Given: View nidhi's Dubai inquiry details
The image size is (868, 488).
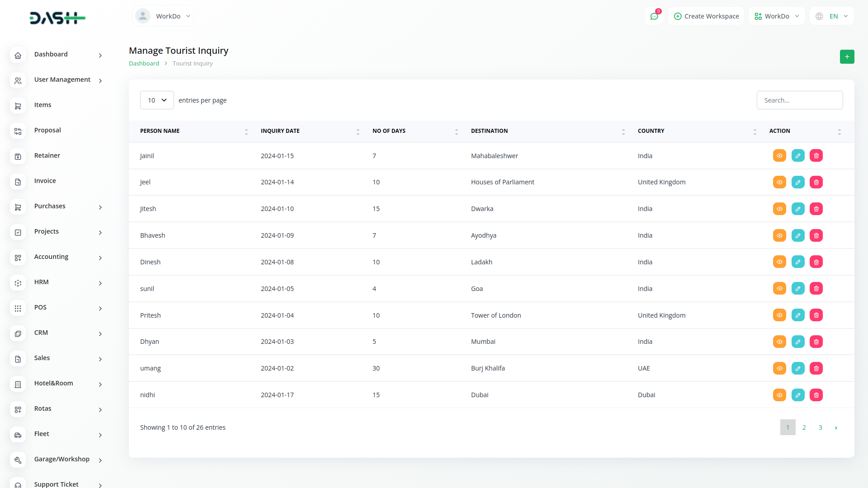Looking at the screenshot, I should (779, 395).
